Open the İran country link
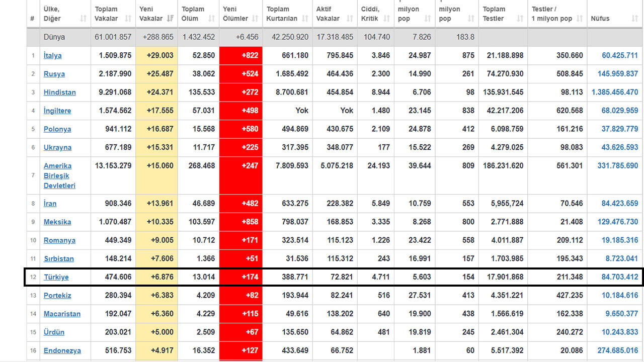Viewport: 644px width, 362px height. point(50,204)
